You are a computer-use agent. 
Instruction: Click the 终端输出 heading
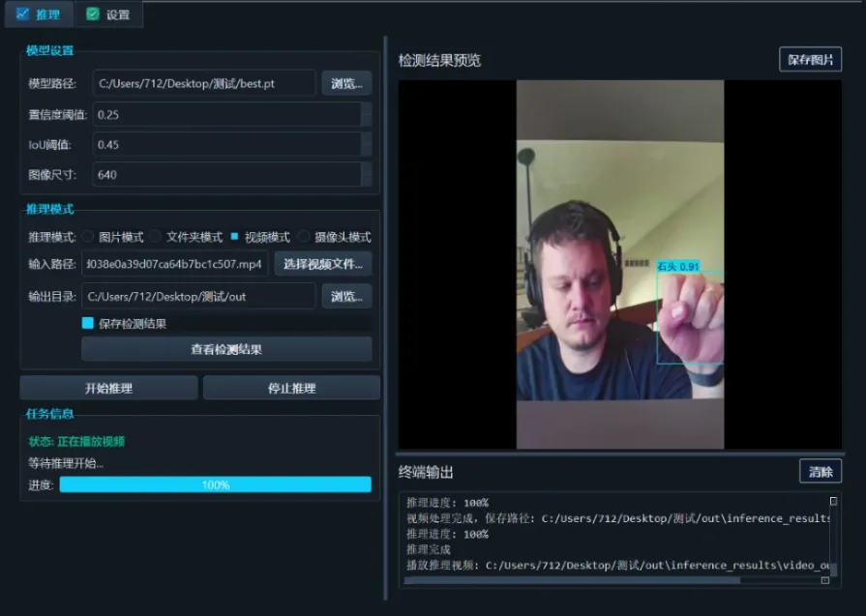[426, 472]
